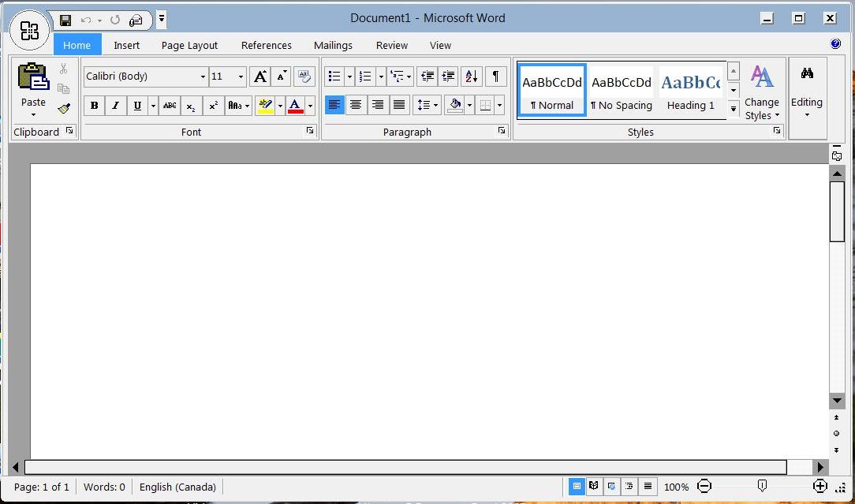Image resolution: width=855 pixels, height=504 pixels.
Task: Switch to the View tab
Action: click(440, 45)
